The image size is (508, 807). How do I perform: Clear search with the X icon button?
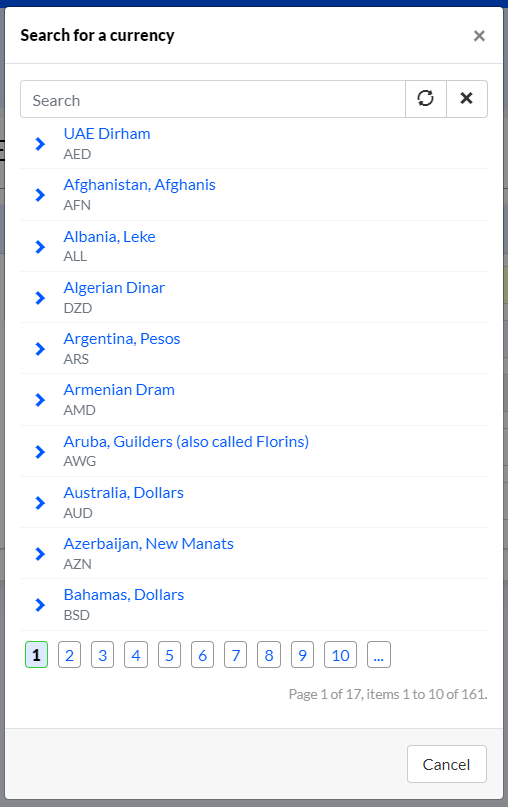467,99
